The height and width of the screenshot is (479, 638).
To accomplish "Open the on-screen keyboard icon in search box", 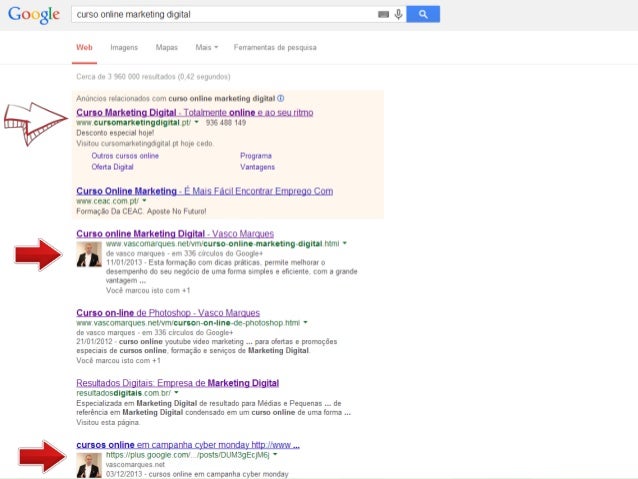I will [383, 15].
